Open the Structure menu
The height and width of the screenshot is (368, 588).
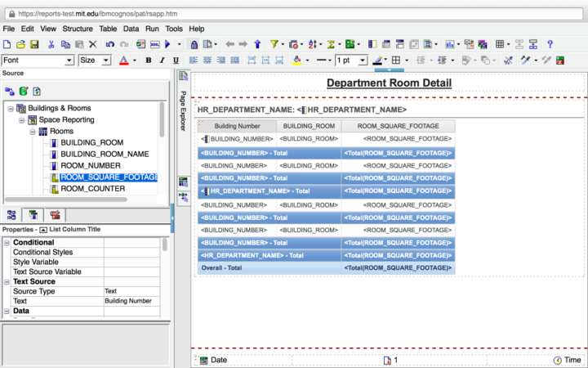pos(78,29)
